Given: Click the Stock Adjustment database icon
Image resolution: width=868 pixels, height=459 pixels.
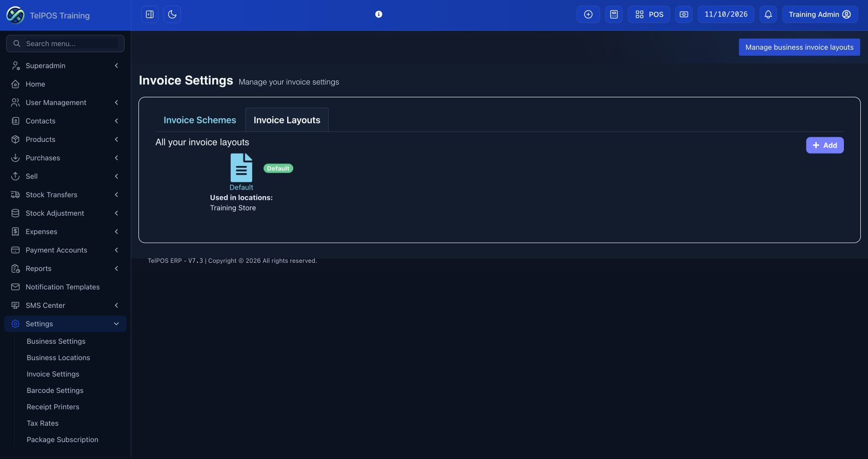Looking at the screenshot, I should point(15,213).
